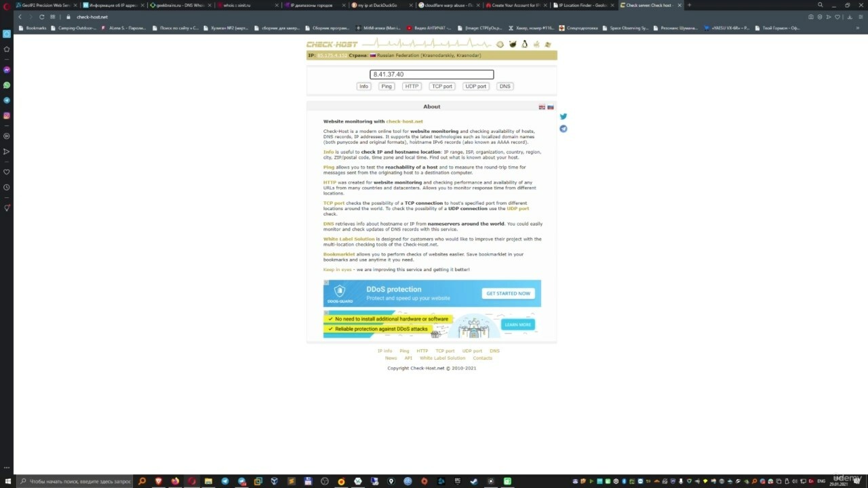Open the 'Ping' link in About text

(x=329, y=167)
